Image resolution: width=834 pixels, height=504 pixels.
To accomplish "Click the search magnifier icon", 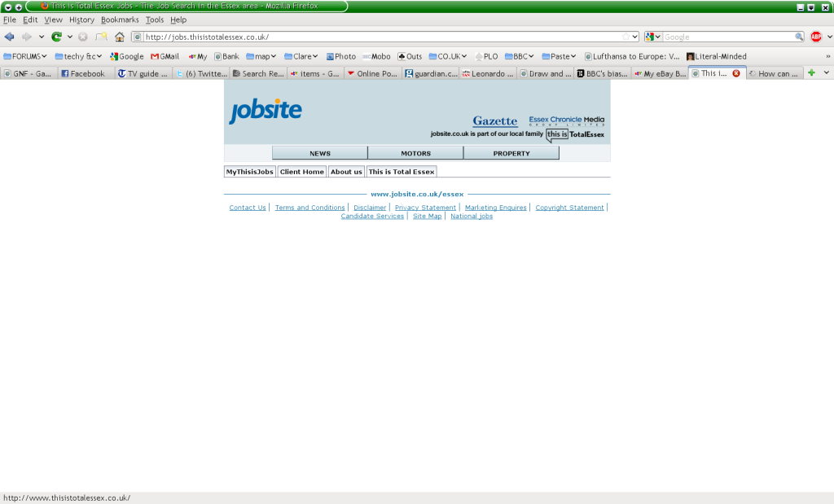I will click(799, 37).
